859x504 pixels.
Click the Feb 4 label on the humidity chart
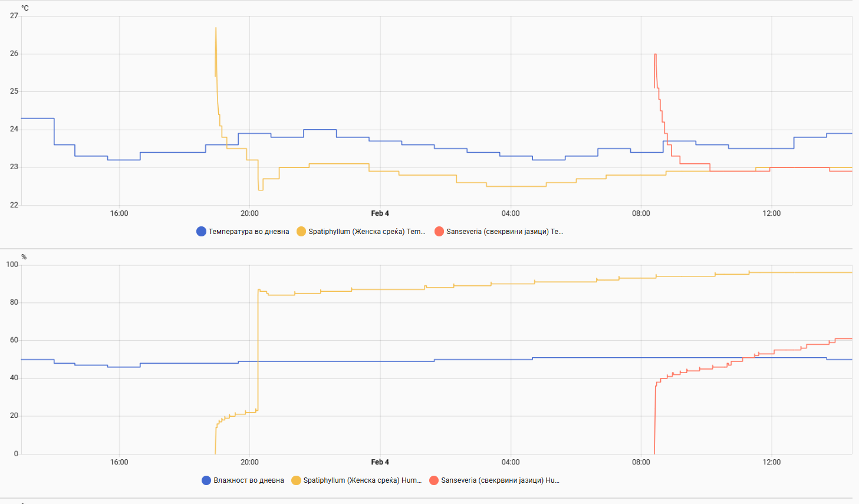[380, 462]
